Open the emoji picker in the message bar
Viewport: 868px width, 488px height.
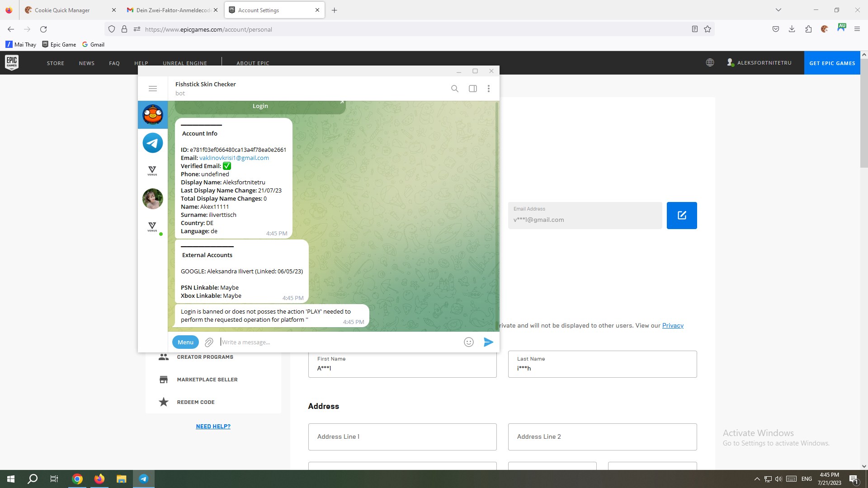coord(469,342)
